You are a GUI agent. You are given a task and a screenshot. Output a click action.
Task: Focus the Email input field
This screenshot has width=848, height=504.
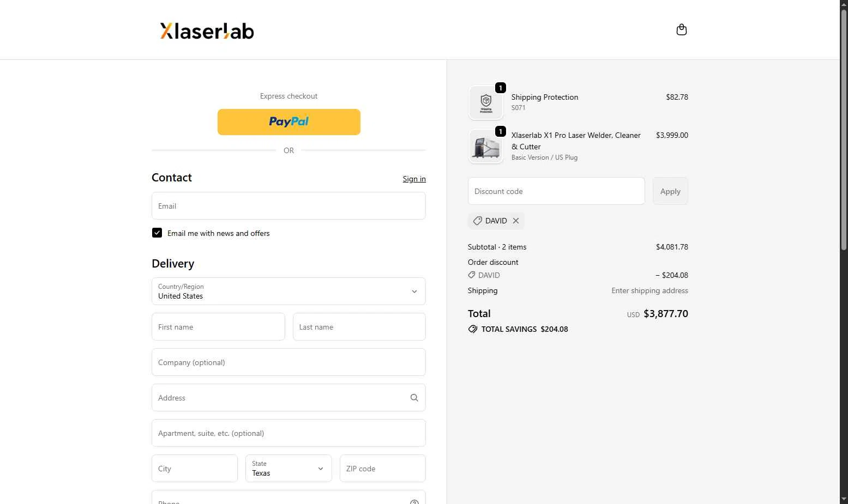(x=288, y=206)
